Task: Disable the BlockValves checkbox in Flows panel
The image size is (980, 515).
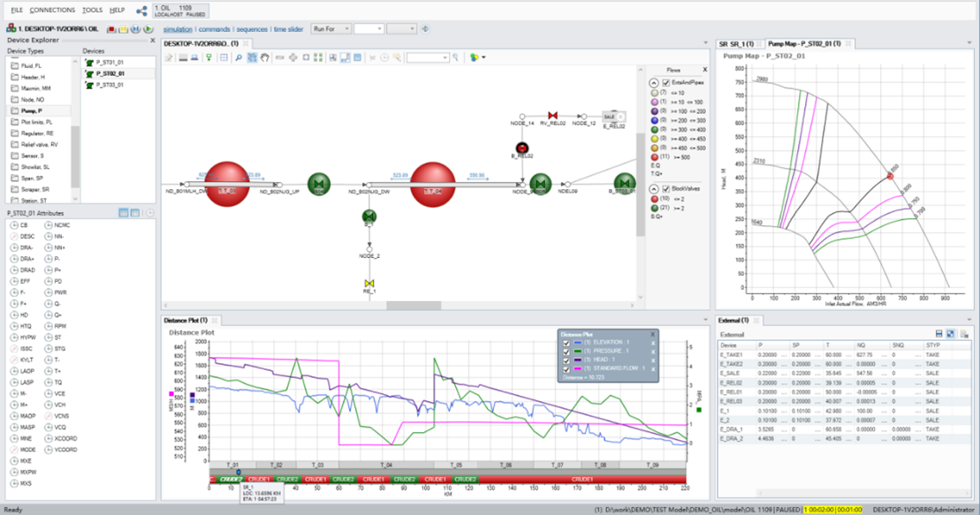Action: pyautogui.click(x=665, y=188)
